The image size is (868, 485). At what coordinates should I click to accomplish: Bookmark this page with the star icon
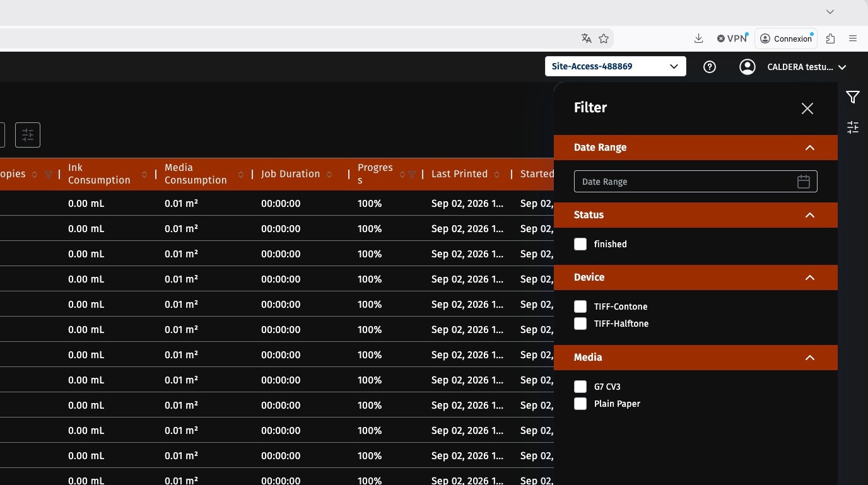[604, 38]
